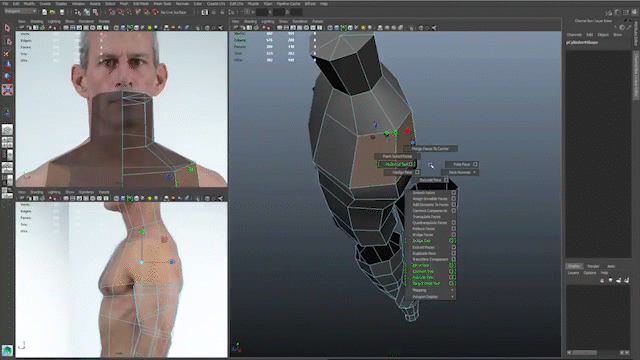Open the Wedge Face option box
This screenshot has width=640, height=360.
coord(417,172)
